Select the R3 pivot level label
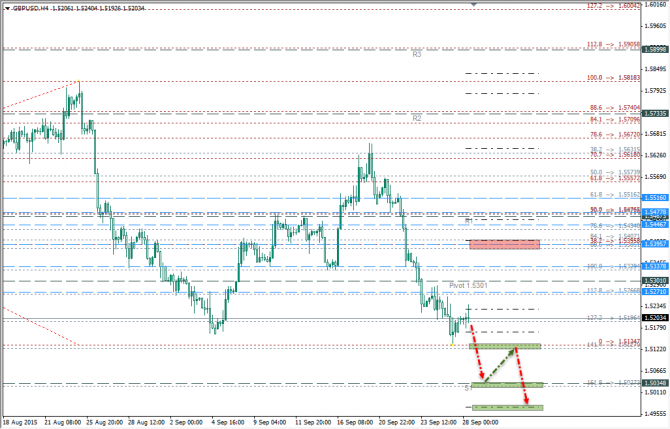Viewport: 670px width, 429px height. click(x=416, y=53)
